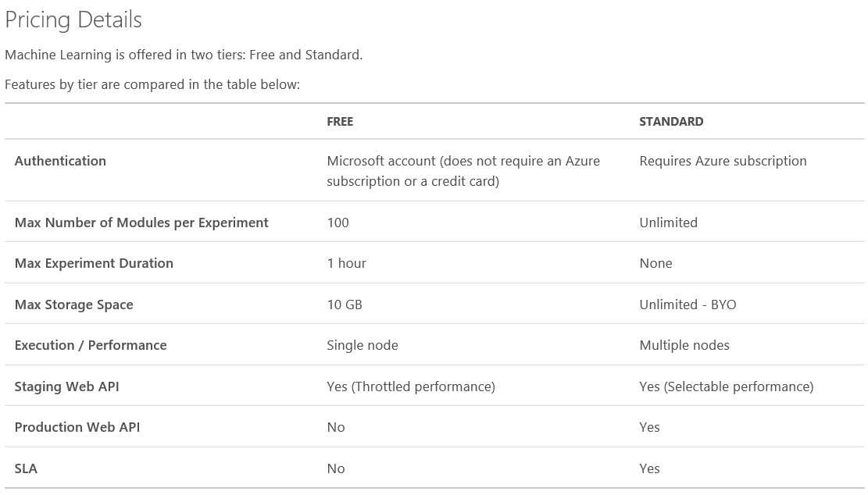
Task: Click the '1 hour' duration cell
Action: click(347, 263)
